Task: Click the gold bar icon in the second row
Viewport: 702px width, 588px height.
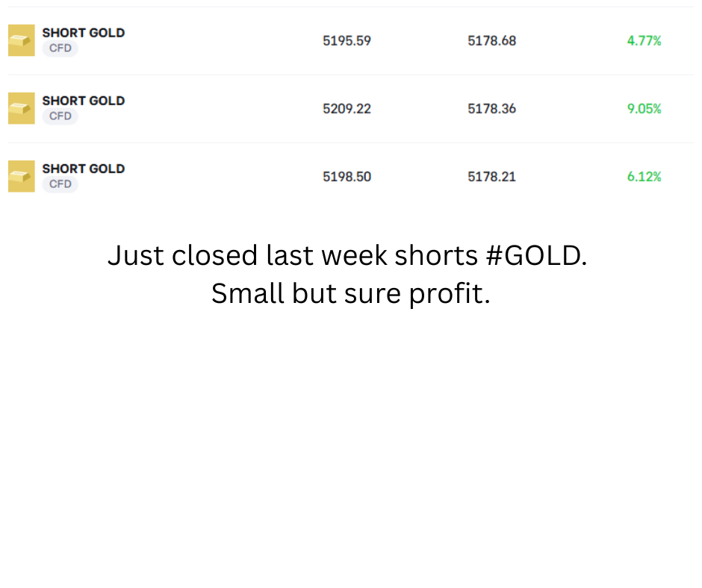Action: point(22,108)
